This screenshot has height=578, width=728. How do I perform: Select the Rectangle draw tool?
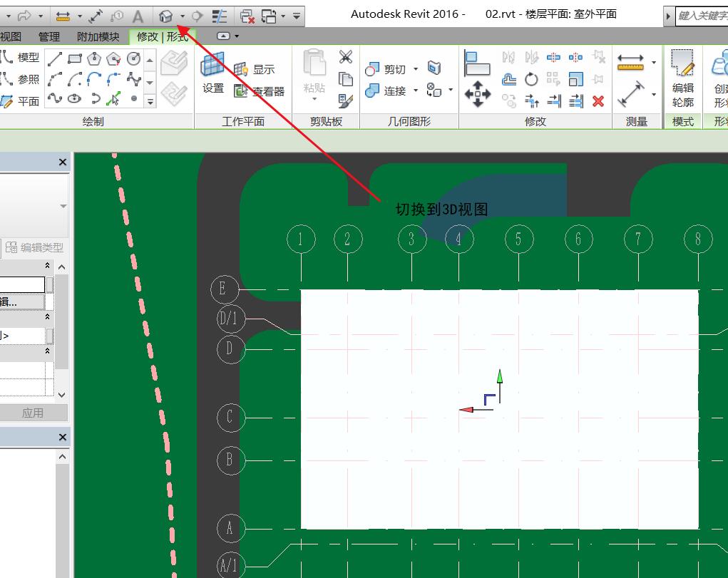75,59
